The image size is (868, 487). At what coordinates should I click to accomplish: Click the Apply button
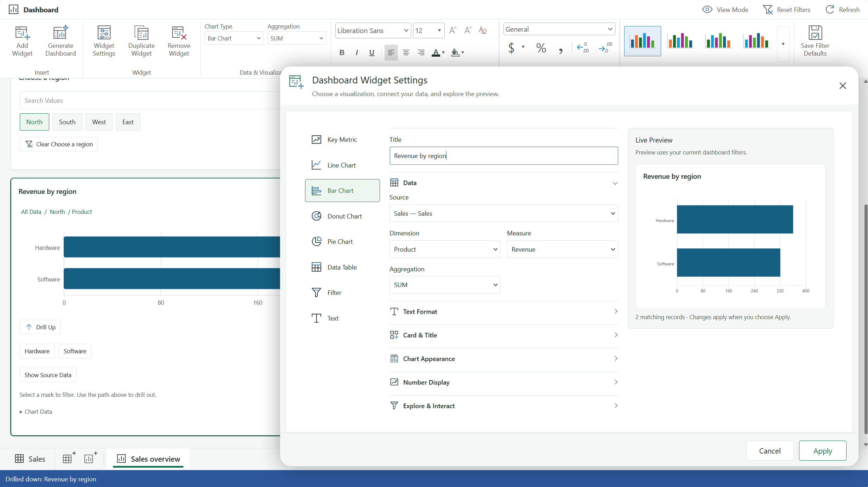tap(823, 451)
